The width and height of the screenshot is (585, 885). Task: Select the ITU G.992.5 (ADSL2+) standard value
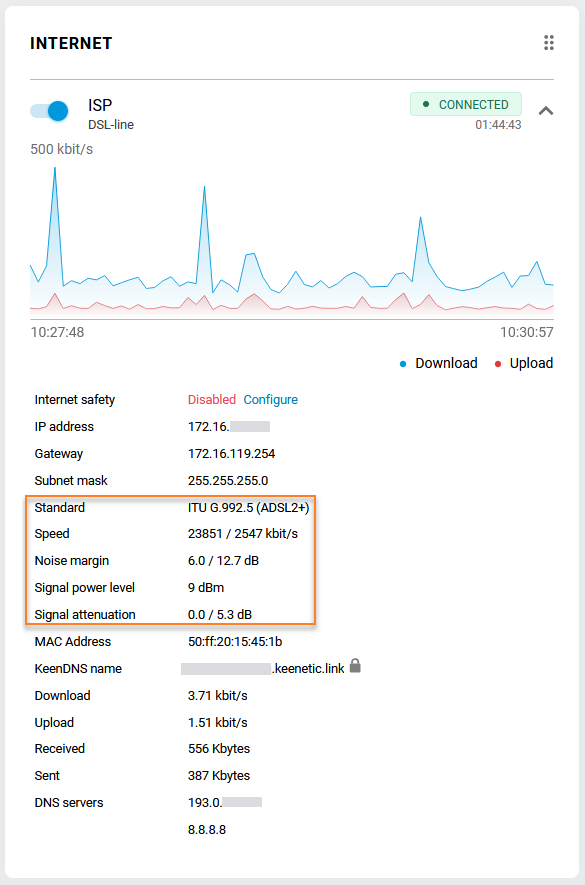pyautogui.click(x=248, y=508)
